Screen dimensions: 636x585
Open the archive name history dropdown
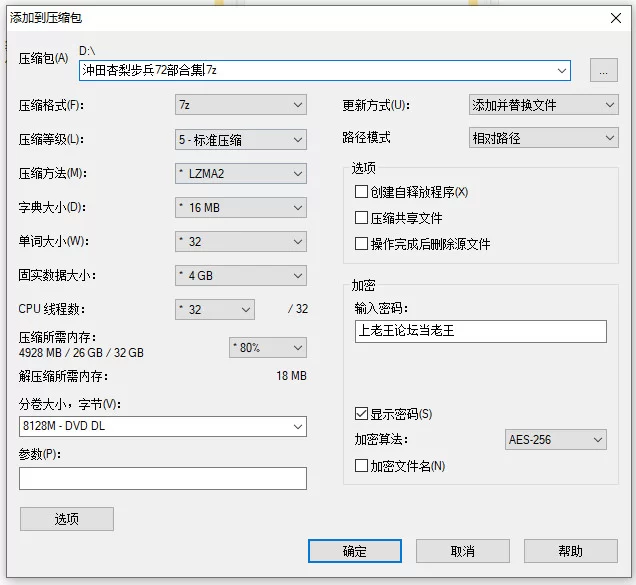click(x=561, y=71)
